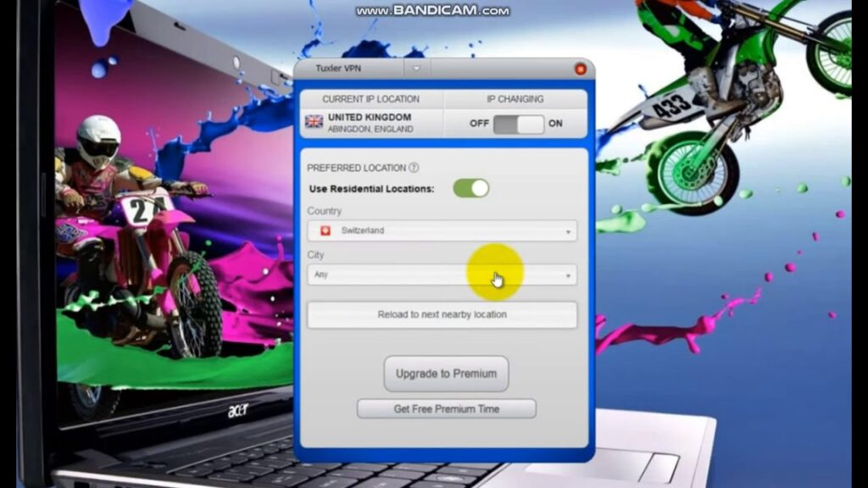The image size is (868, 488).
Task: Click the PREFERRED LOCATION label
Action: point(357,169)
